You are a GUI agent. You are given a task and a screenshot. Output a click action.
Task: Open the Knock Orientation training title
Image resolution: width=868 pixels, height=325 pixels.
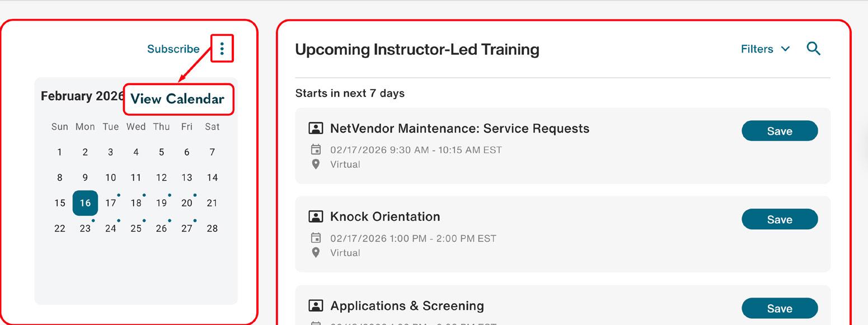click(x=385, y=216)
